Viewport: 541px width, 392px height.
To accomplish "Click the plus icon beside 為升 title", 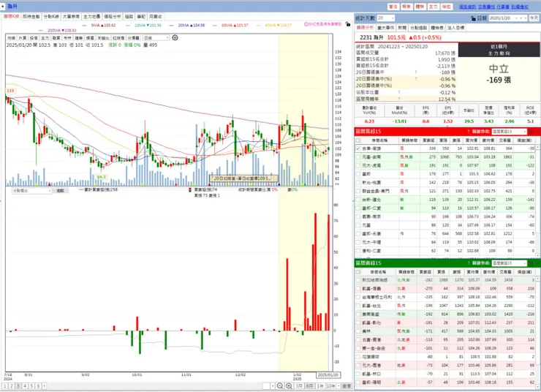I will click(2, 6).
